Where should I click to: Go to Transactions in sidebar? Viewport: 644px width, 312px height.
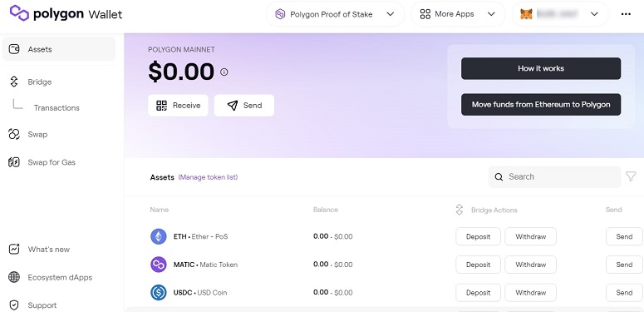[x=57, y=107]
